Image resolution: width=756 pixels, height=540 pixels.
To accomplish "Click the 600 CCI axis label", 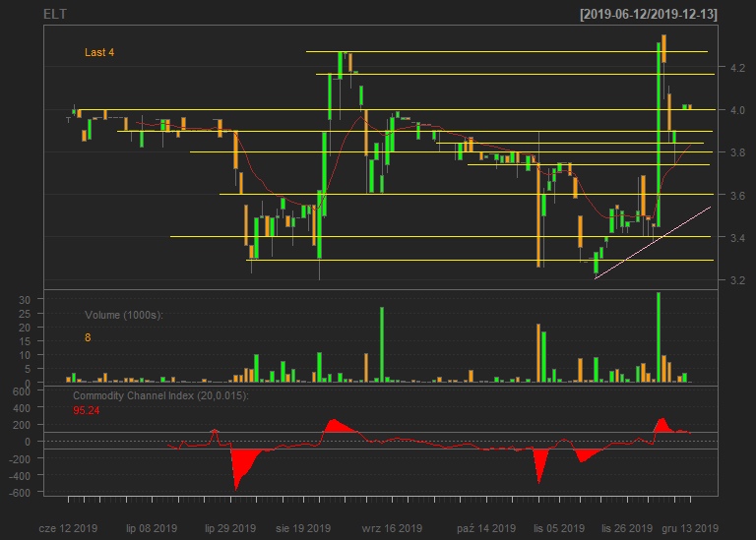I will [x=22, y=391].
